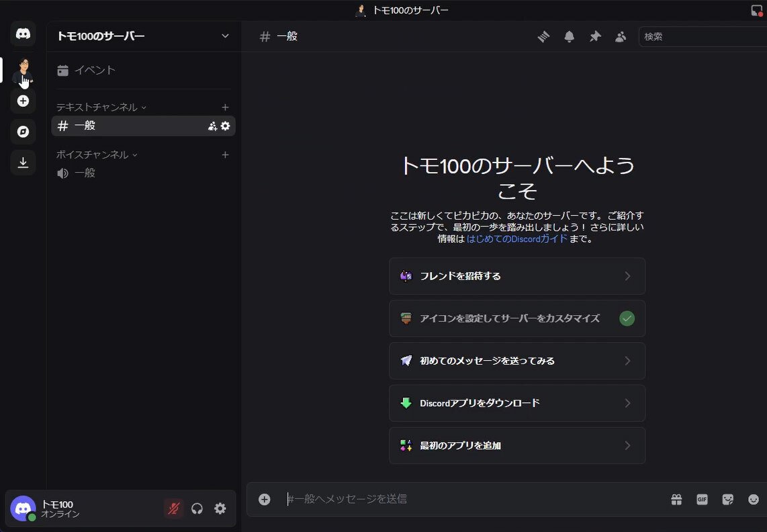The width and height of the screenshot is (767, 532).
Task: Collapse the ボイスチャンネル category
Action: pyautogui.click(x=93, y=154)
